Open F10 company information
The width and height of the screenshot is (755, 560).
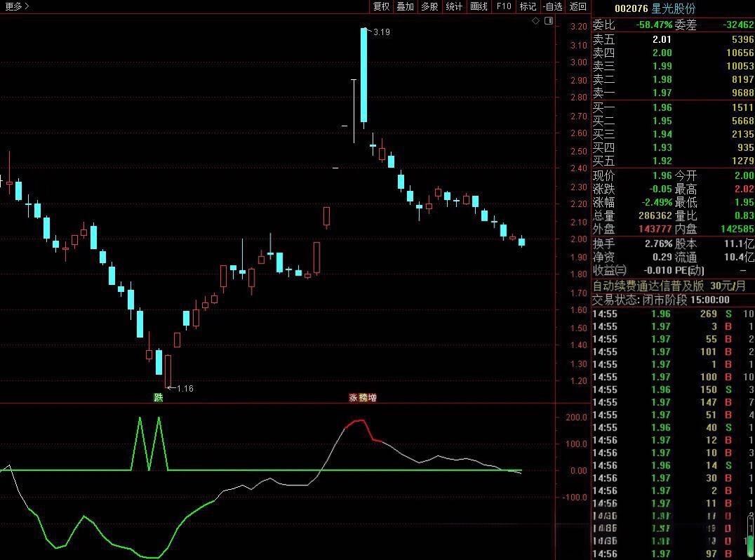click(504, 6)
